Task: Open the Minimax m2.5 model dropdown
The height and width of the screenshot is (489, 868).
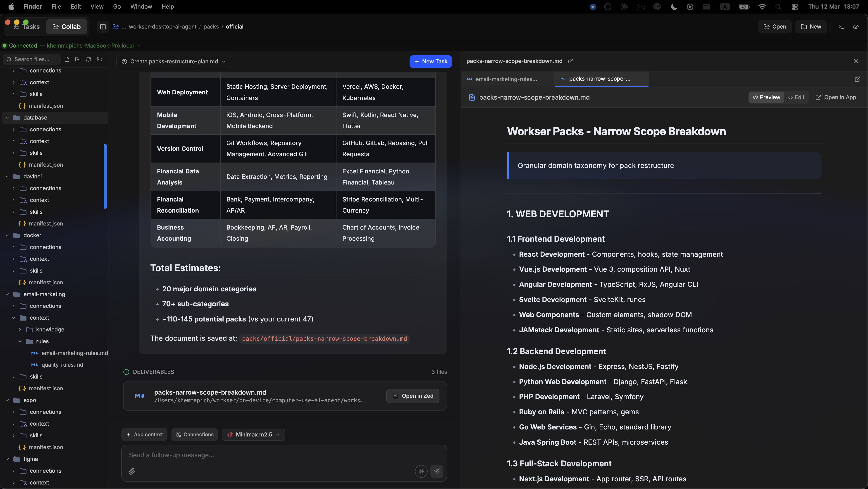Action: [x=253, y=434]
